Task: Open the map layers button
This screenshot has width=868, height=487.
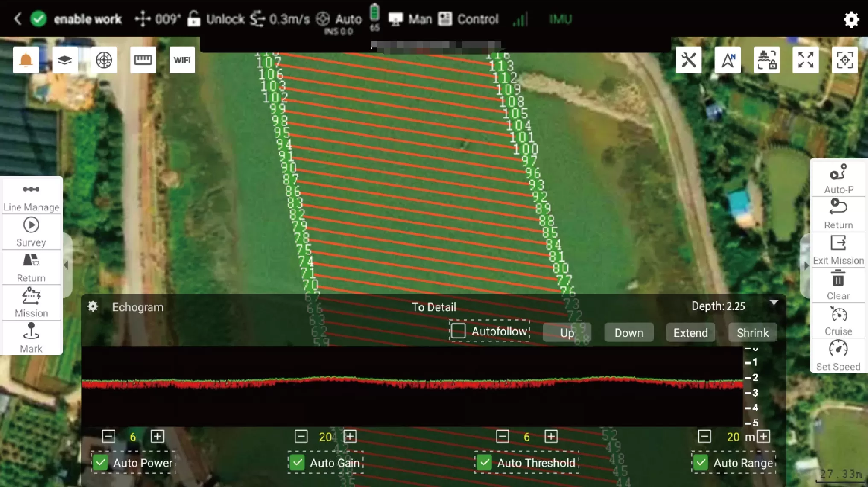Action: [x=65, y=60]
